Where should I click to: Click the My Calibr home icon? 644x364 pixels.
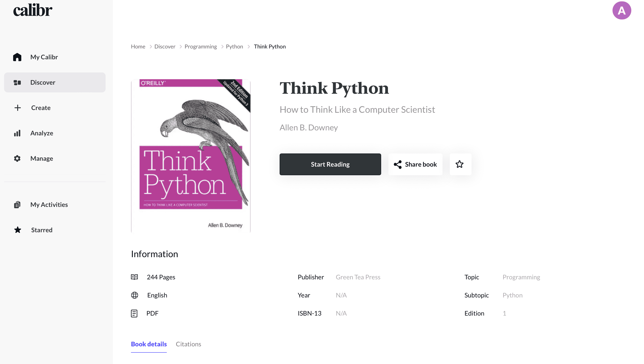tap(17, 57)
